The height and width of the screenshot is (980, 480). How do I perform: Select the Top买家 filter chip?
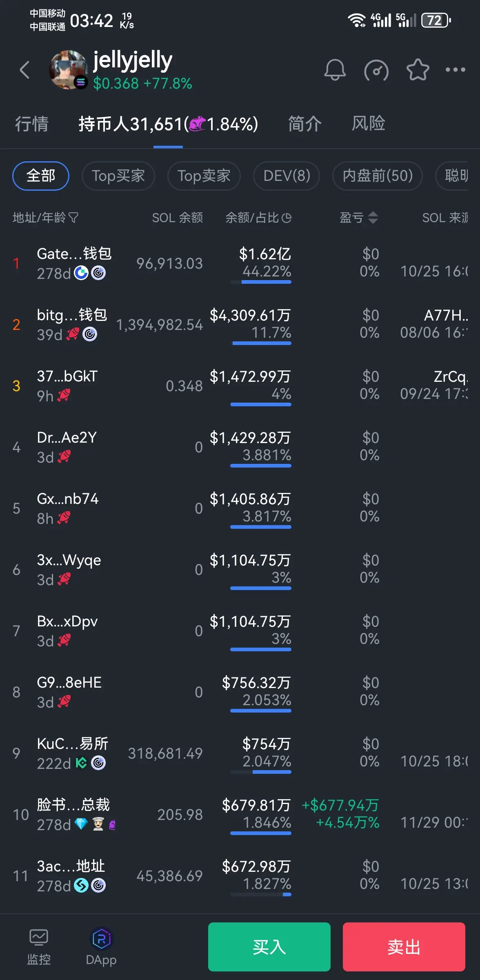[118, 176]
